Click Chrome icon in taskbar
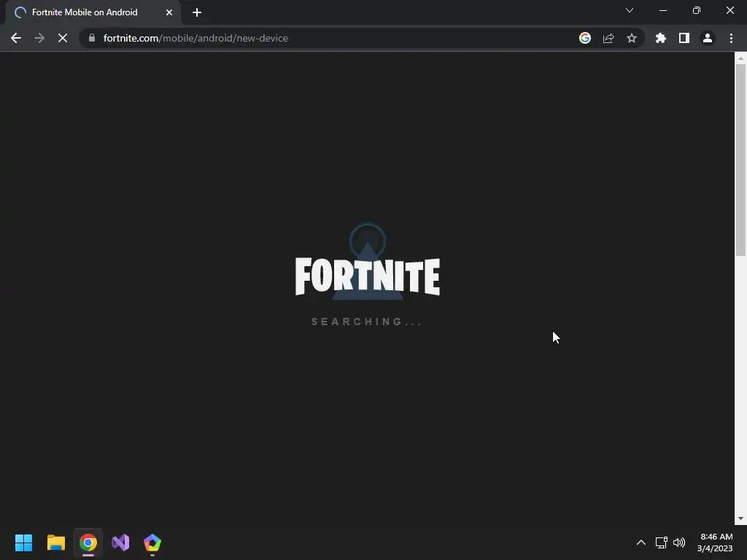 coord(88,542)
